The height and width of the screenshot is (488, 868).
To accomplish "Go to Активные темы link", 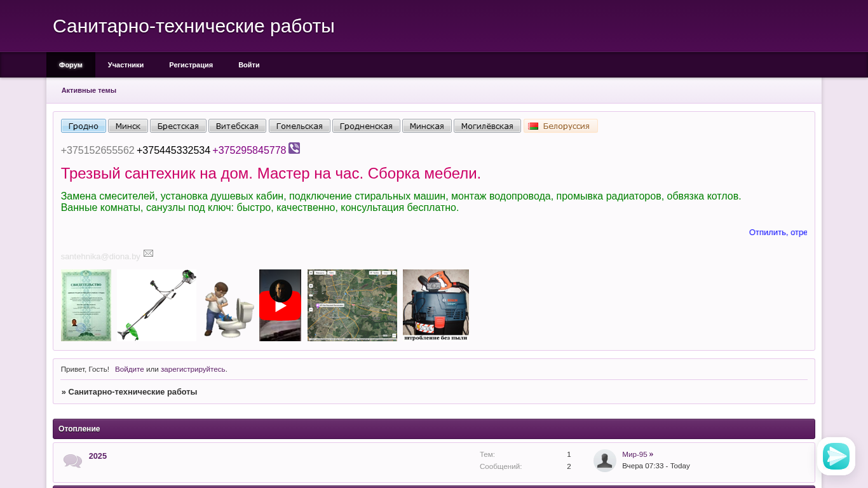I will (x=89, y=90).
